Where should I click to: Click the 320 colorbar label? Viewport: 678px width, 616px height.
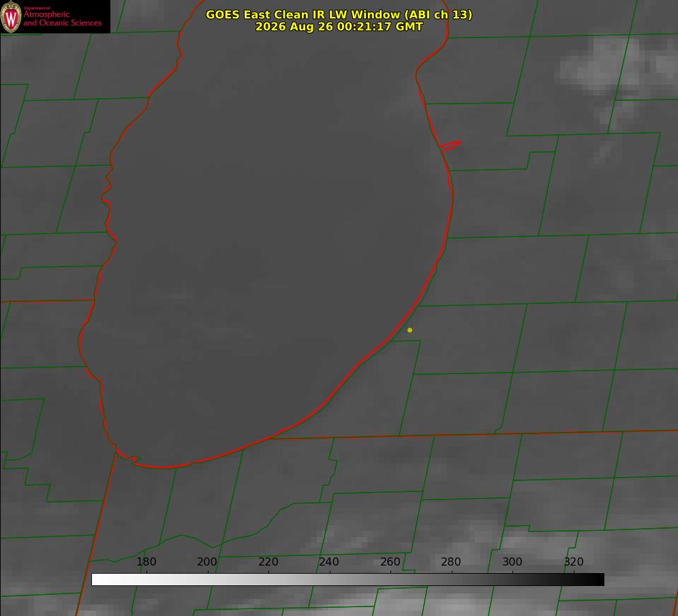574,561
